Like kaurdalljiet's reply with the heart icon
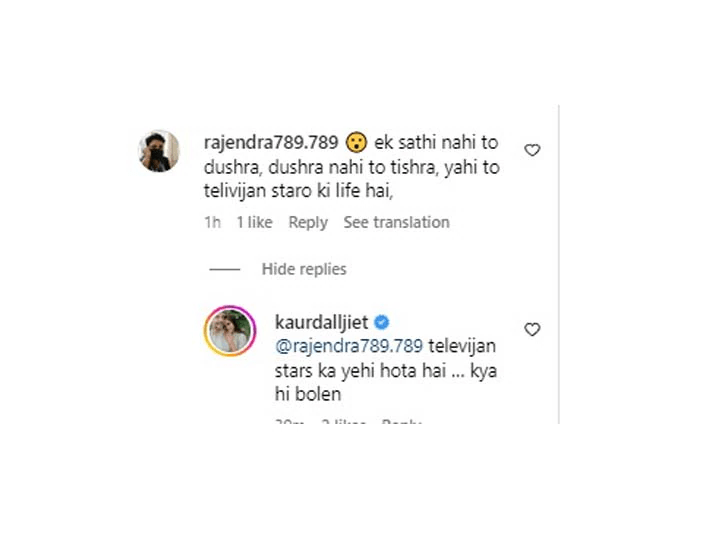The image size is (720, 540). click(x=532, y=329)
